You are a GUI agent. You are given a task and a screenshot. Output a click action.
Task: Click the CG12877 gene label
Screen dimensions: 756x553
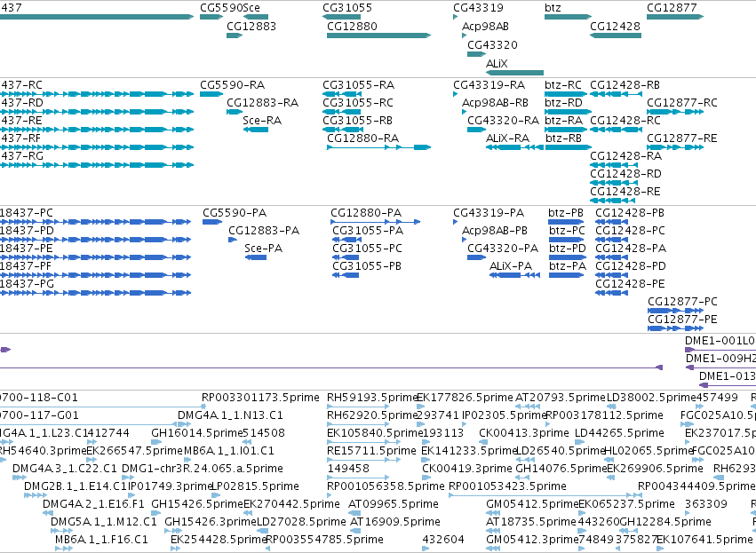[672, 8]
